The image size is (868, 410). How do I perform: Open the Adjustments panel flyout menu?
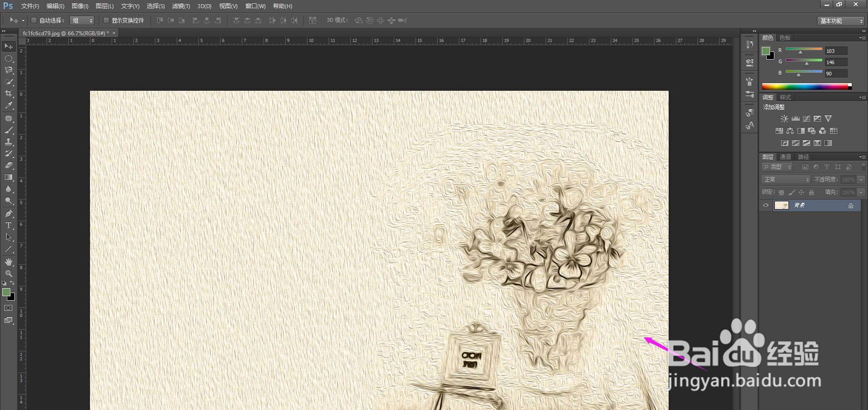click(863, 98)
